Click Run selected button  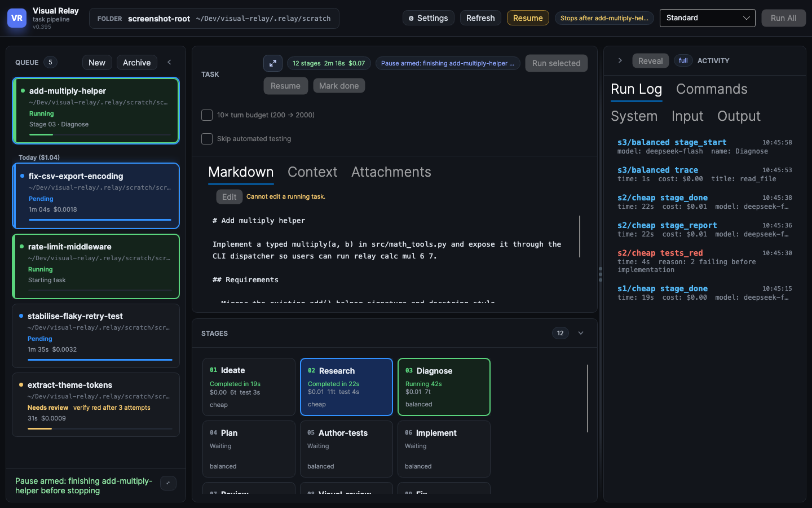tap(557, 63)
